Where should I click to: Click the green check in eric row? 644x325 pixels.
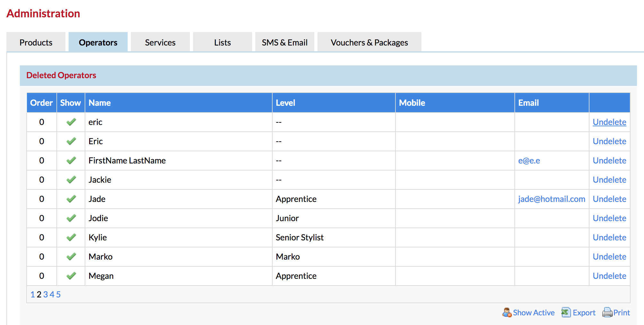pyautogui.click(x=71, y=122)
